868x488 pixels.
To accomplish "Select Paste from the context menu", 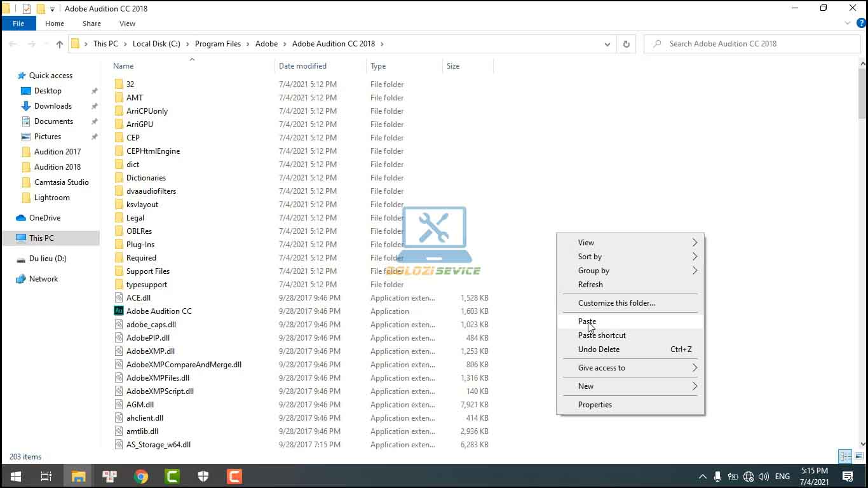I will pyautogui.click(x=587, y=322).
